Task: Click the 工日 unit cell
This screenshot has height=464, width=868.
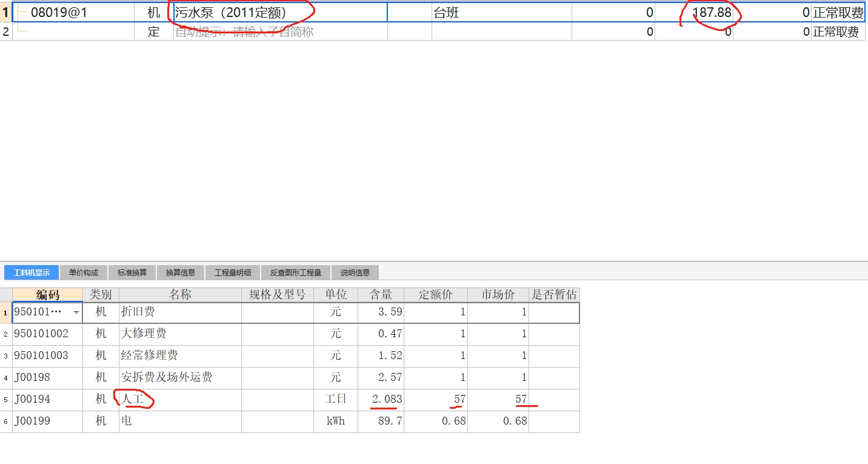Action: tap(336, 400)
